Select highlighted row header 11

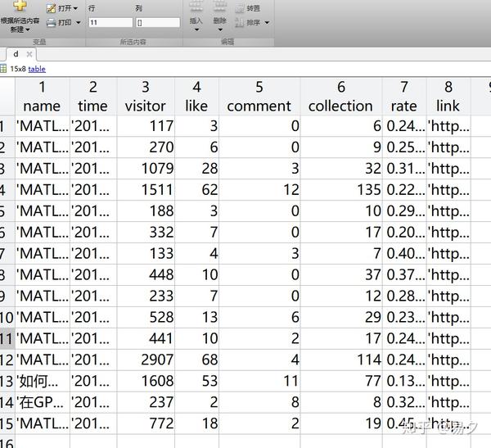[x=7, y=338]
